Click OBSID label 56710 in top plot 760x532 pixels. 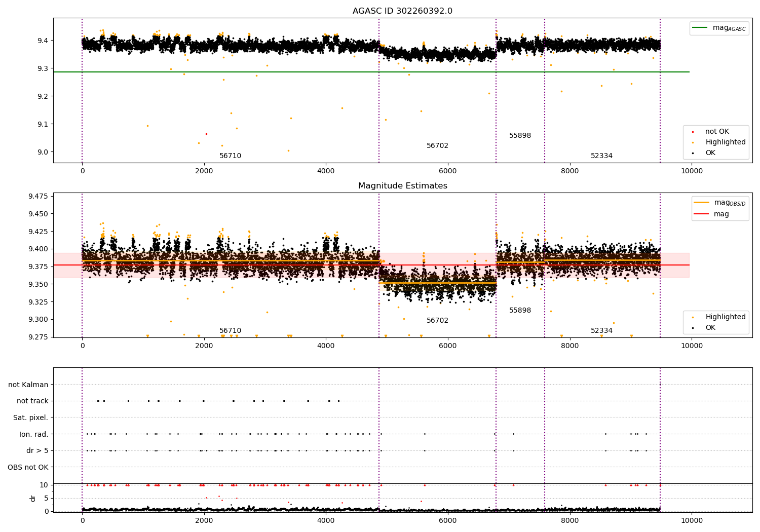pos(230,156)
